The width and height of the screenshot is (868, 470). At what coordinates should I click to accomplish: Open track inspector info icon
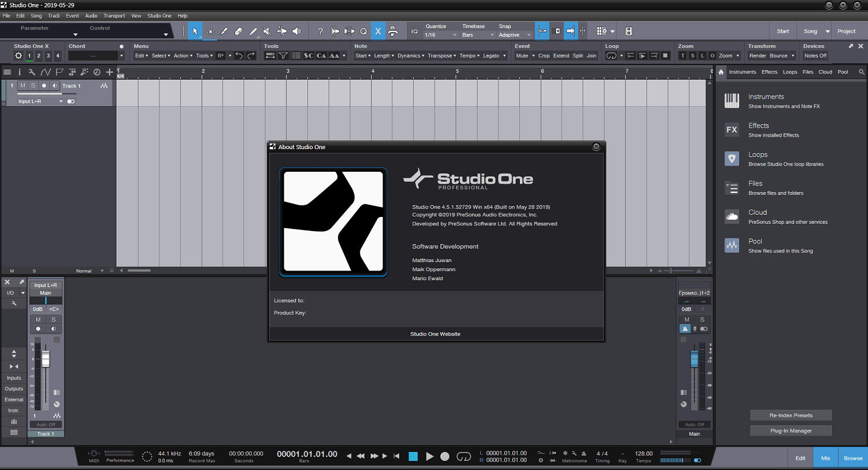pyautogui.click(x=19, y=72)
